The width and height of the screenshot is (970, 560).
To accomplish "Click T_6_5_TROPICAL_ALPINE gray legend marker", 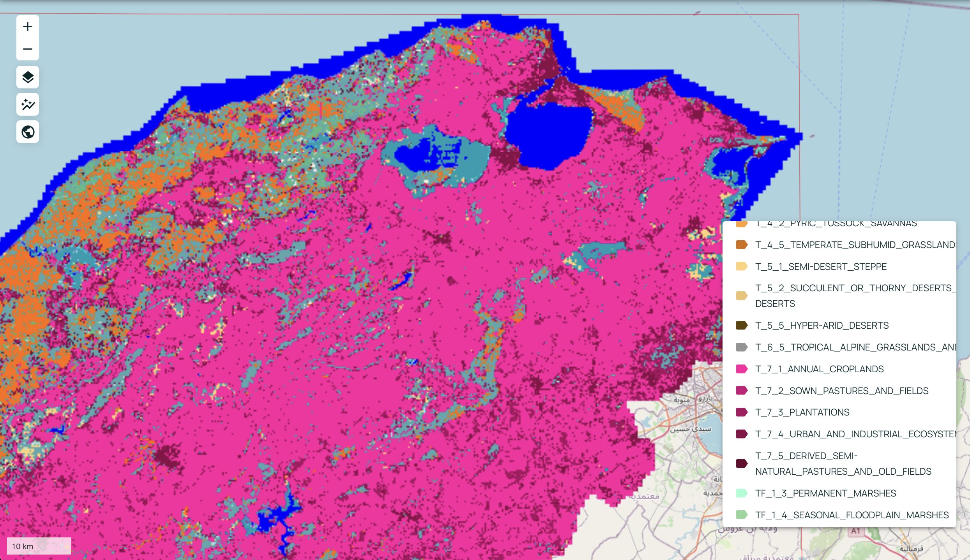I will [741, 347].
